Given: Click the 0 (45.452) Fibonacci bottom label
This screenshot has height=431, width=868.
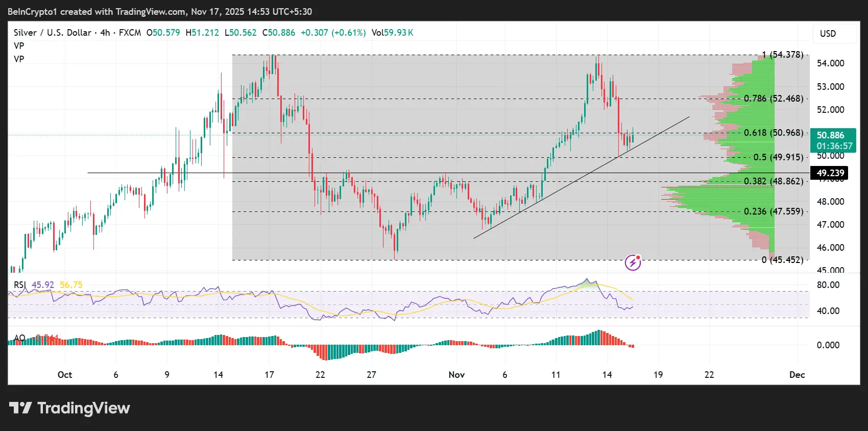Looking at the screenshot, I should click(782, 260).
